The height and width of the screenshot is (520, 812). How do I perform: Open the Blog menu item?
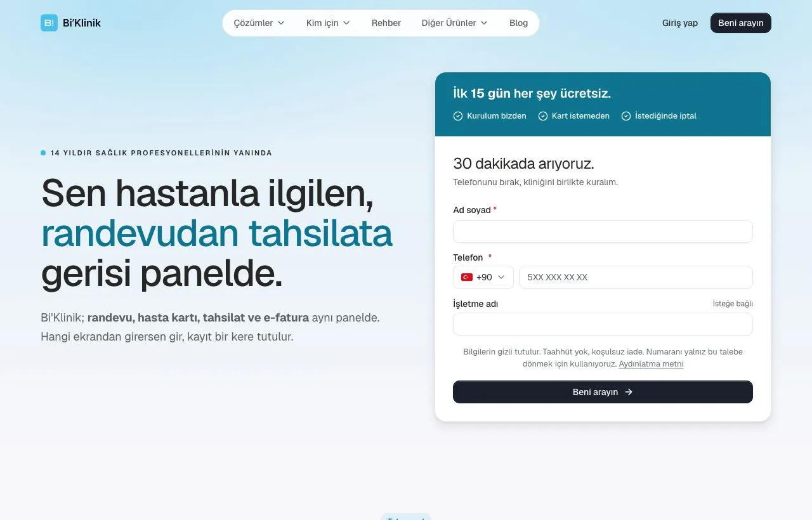[518, 23]
